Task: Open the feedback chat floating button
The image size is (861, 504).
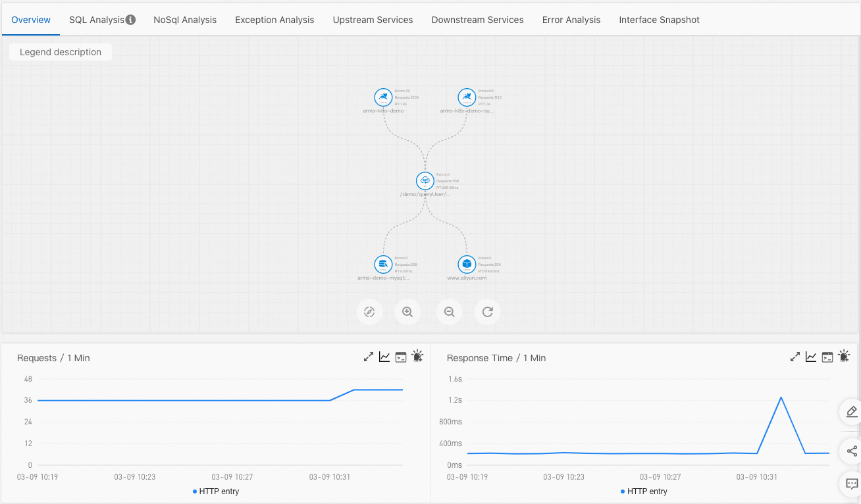Action: (x=851, y=484)
